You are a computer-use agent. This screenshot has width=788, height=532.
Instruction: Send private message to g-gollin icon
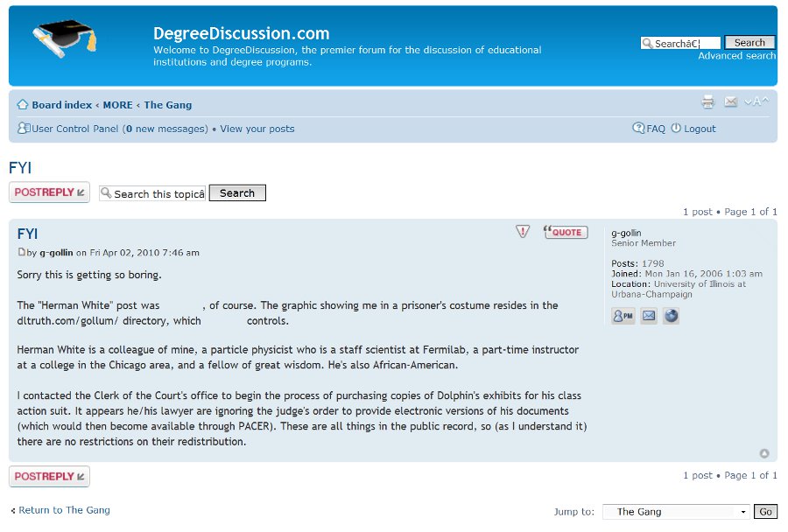(623, 316)
